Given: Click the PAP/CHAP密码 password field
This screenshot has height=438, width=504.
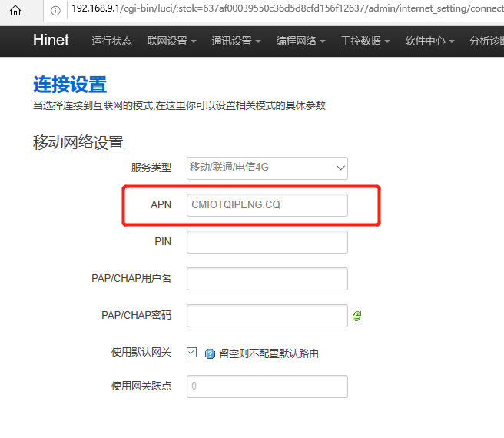Looking at the screenshot, I should pyautogui.click(x=267, y=316).
